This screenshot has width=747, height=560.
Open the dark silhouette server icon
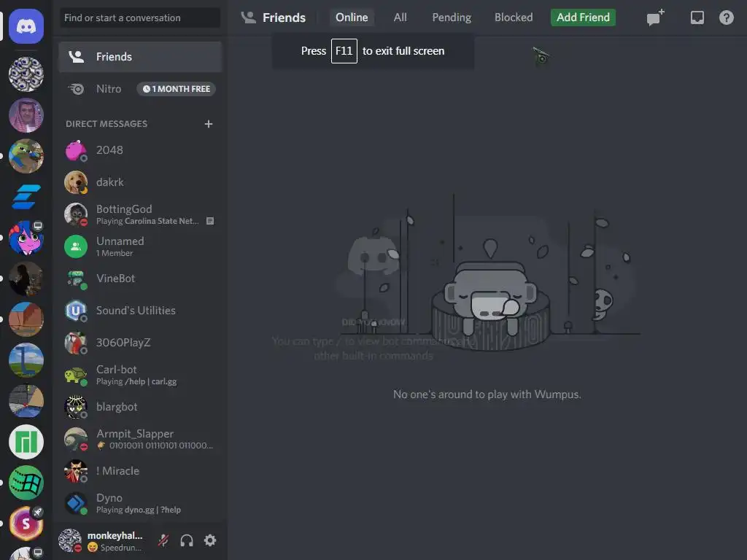click(x=26, y=279)
